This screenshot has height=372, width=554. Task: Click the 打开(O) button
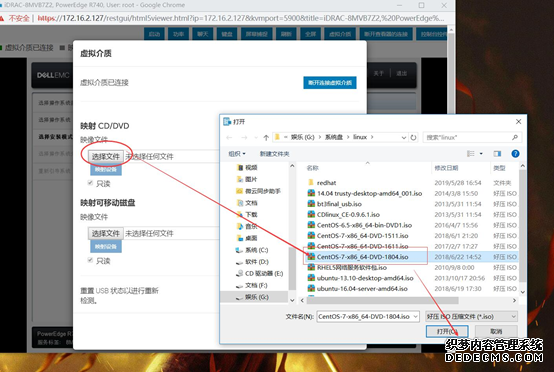click(x=447, y=331)
